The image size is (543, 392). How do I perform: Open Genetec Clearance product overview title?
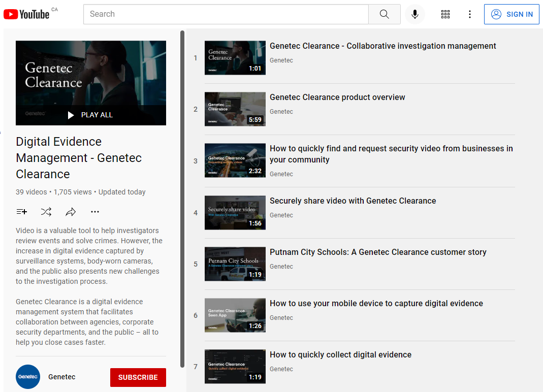click(337, 97)
